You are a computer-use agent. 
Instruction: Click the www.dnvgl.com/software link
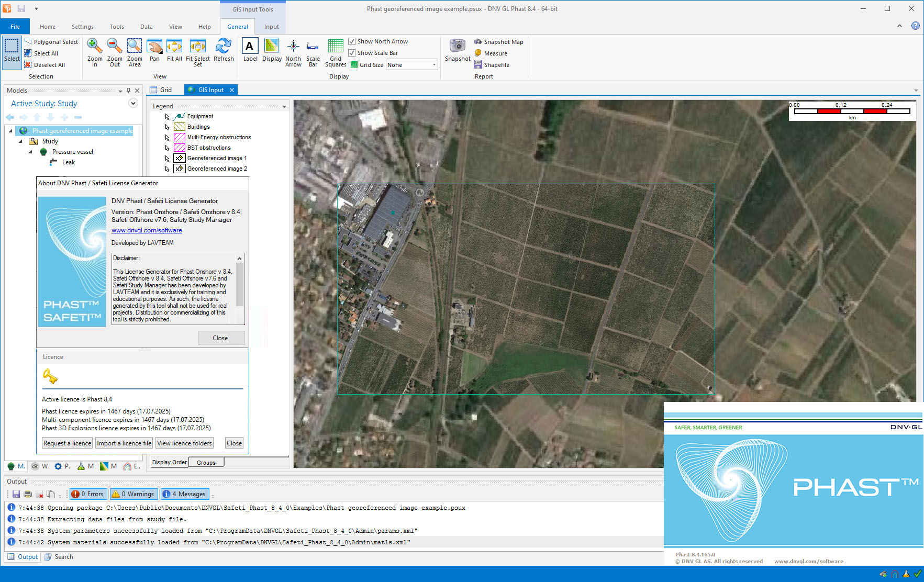[147, 230]
